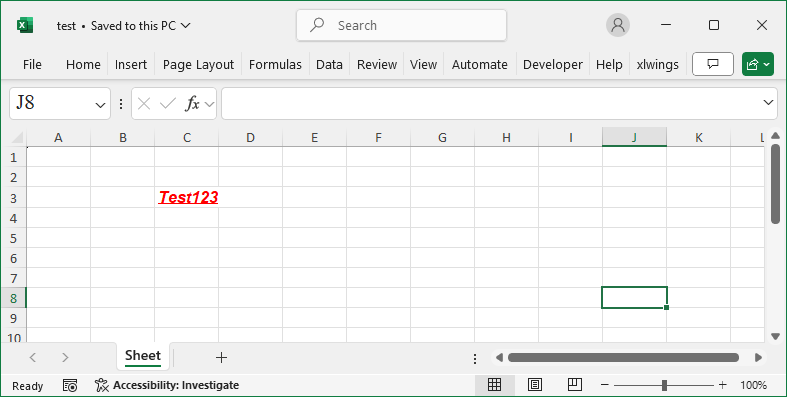This screenshot has width=787, height=397.
Task: Cancel formula entry with the X icon
Action: [144, 104]
